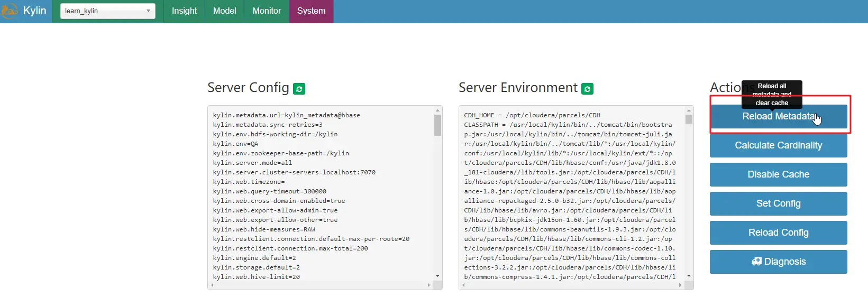Click the kylin.metadata.url=kylin_metadata@hbase line
The height and width of the screenshot is (307, 868).
coord(287,115)
